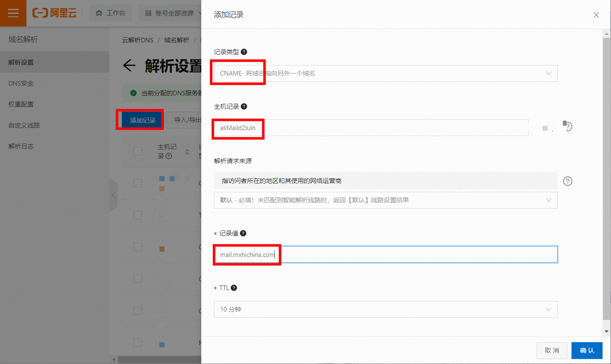Select DNS安全 in the sidebar

(x=21, y=83)
